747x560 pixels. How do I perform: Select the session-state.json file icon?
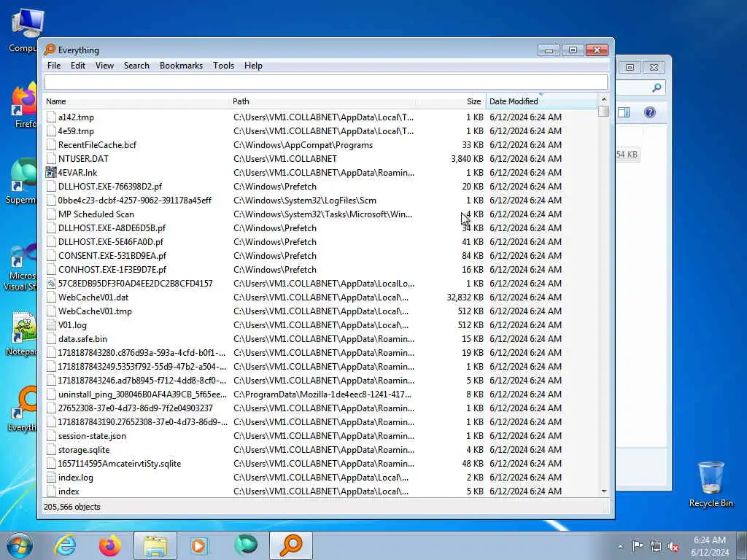click(x=52, y=436)
